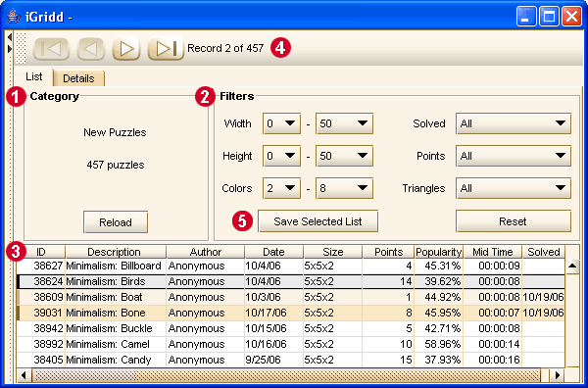Screen dimensions: 588x388
Task: Open the minimum Height dropdown
Action: [281, 156]
